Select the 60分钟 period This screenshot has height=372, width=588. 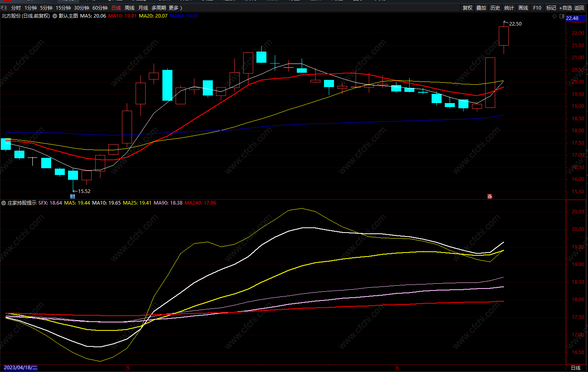100,8
